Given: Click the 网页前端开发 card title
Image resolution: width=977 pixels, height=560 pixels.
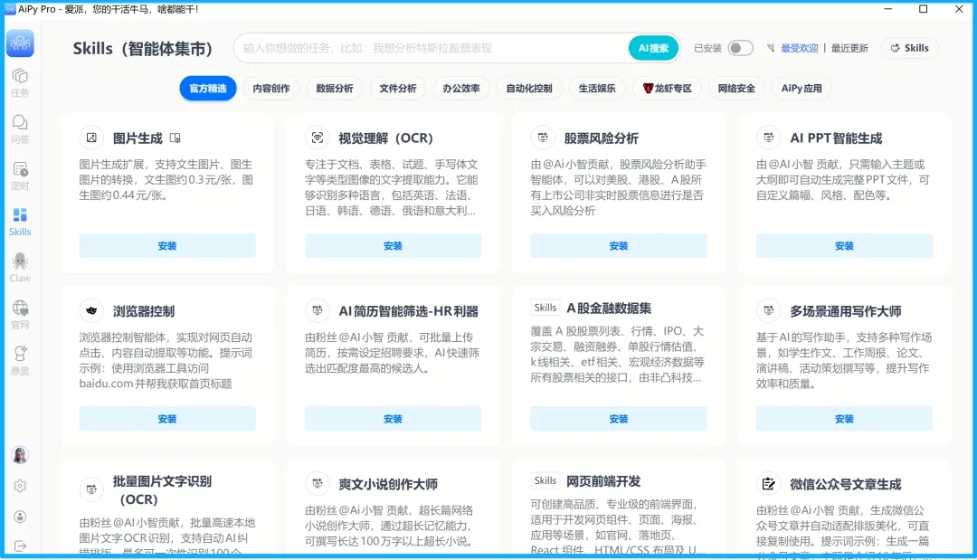Looking at the screenshot, I should coord(603,481).
